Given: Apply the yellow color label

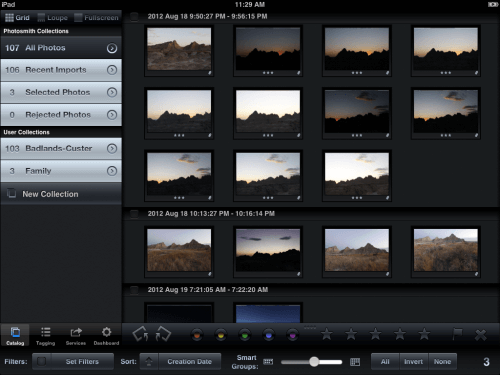Looking at the screenshot, I should click(221, 335).
